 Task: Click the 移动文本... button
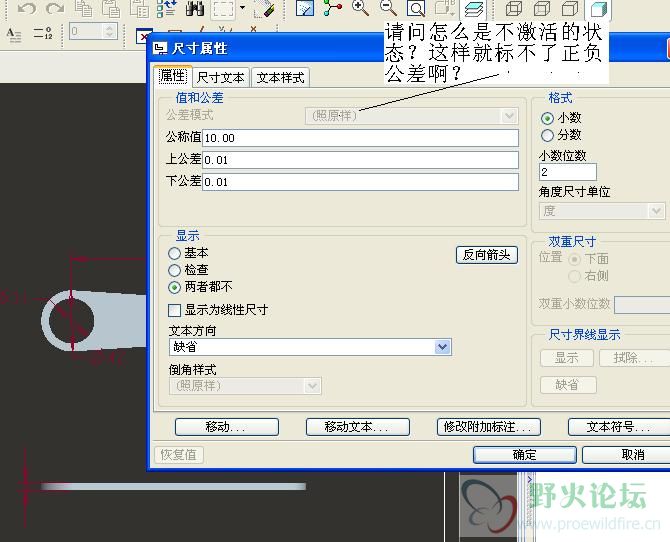pos(358,427)
